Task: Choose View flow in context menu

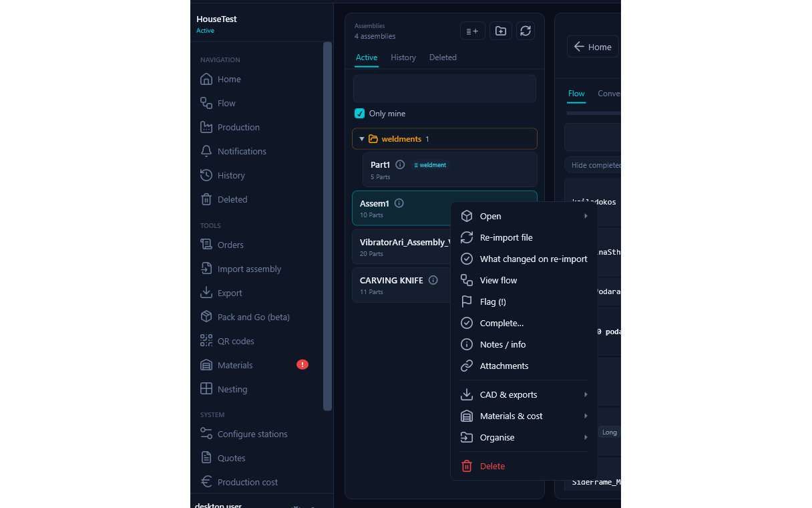Action: [x=524, y=280]
